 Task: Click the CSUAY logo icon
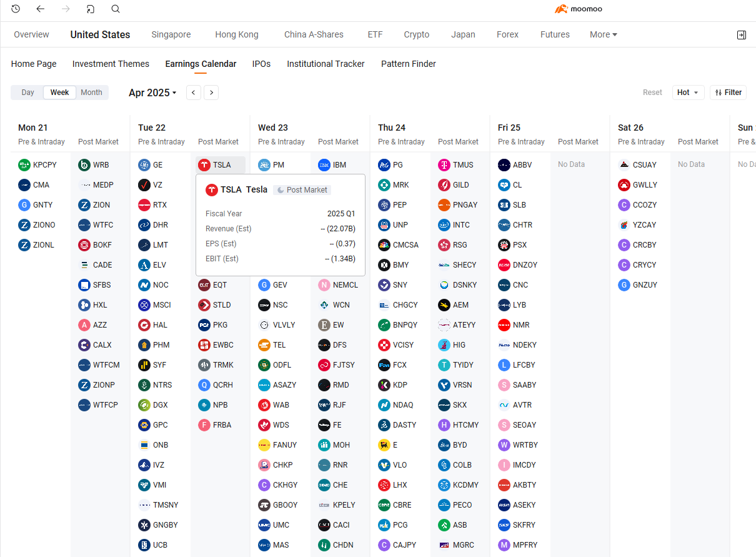(624, 165)
